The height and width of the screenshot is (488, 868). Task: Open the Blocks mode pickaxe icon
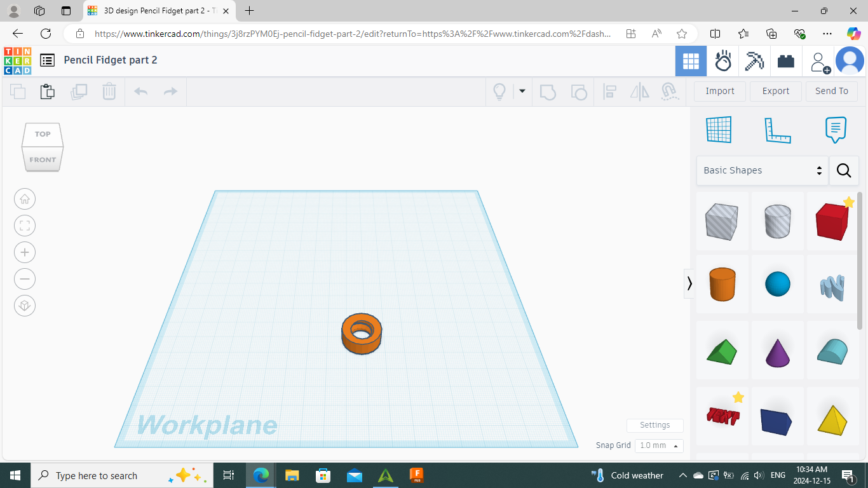[755, 61]
